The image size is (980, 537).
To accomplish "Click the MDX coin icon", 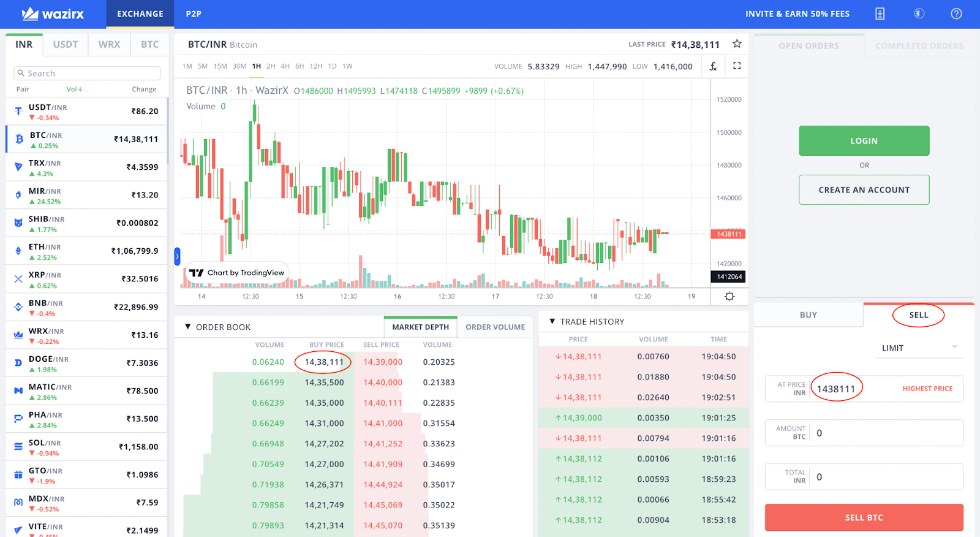I will [18, 503].
